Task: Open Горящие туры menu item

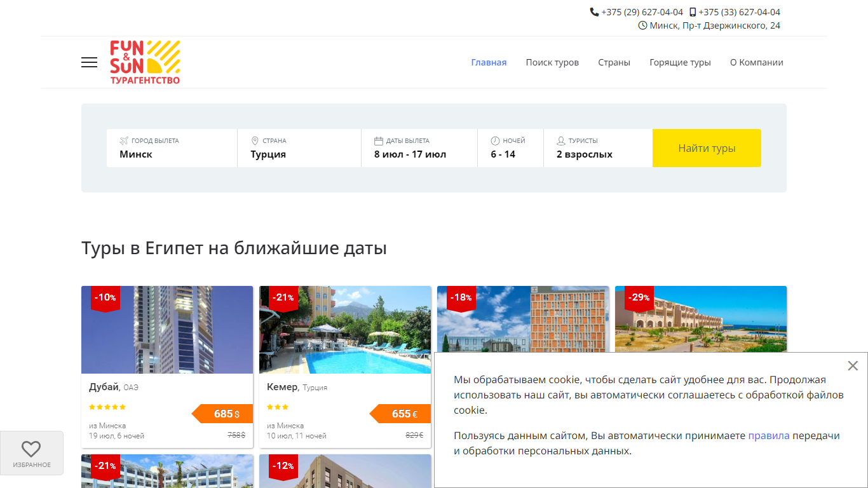Action: [x=680, y=62]
